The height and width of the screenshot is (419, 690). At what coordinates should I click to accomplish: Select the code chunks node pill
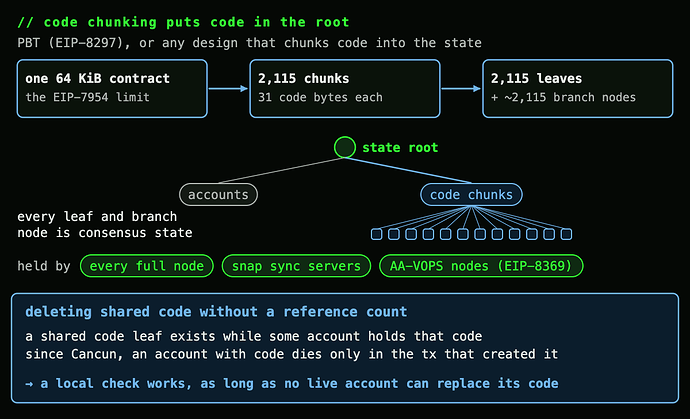point(471,195)
